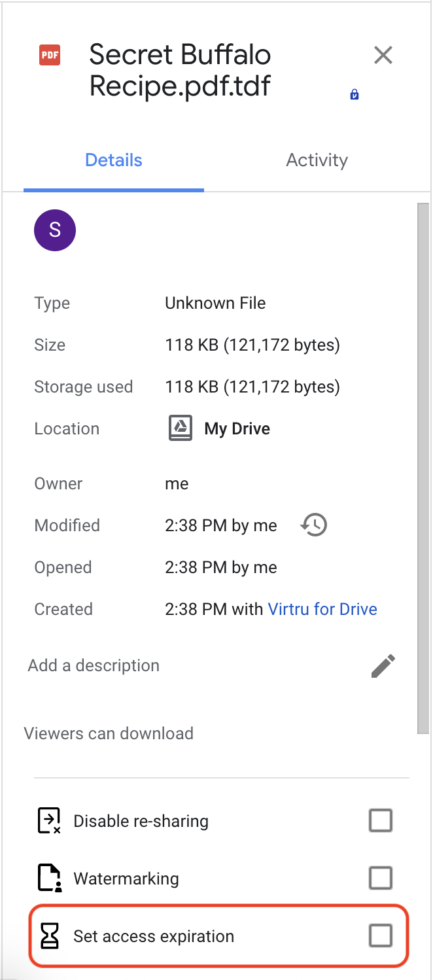Image resolution: width=433 pixels, height=980 pixels.
Task: Click the Size value 118 KB
Action: (252, 345)
